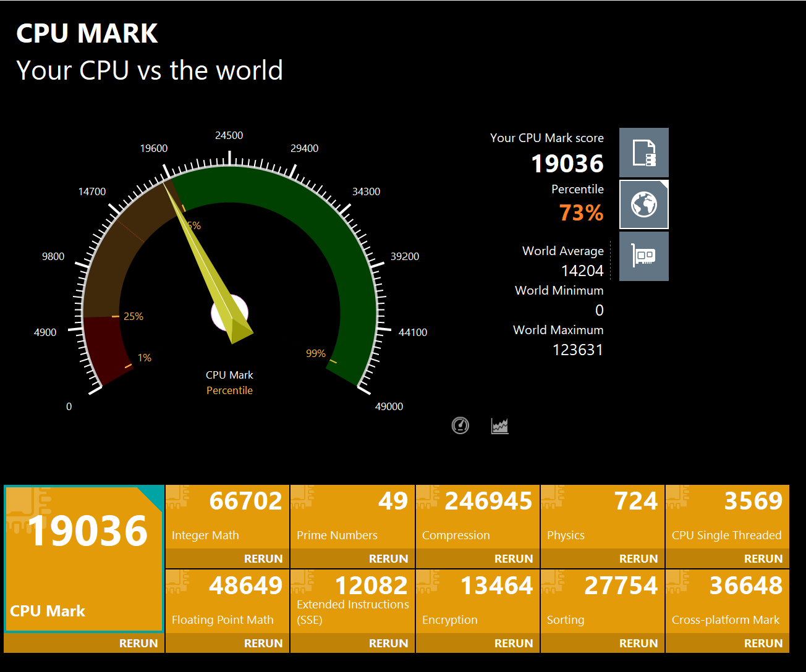
Task: Click the CPU MARK heading
Action: pos(87,33)
